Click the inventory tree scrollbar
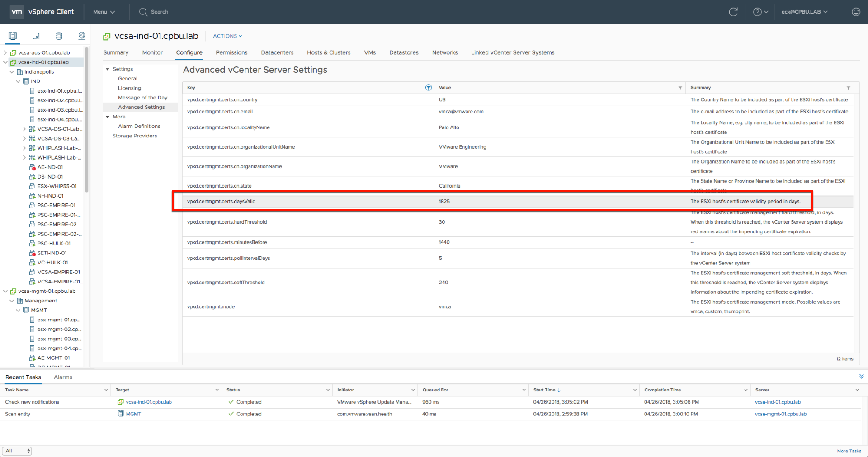Viewport: 868px width, 457px height. 86,120
